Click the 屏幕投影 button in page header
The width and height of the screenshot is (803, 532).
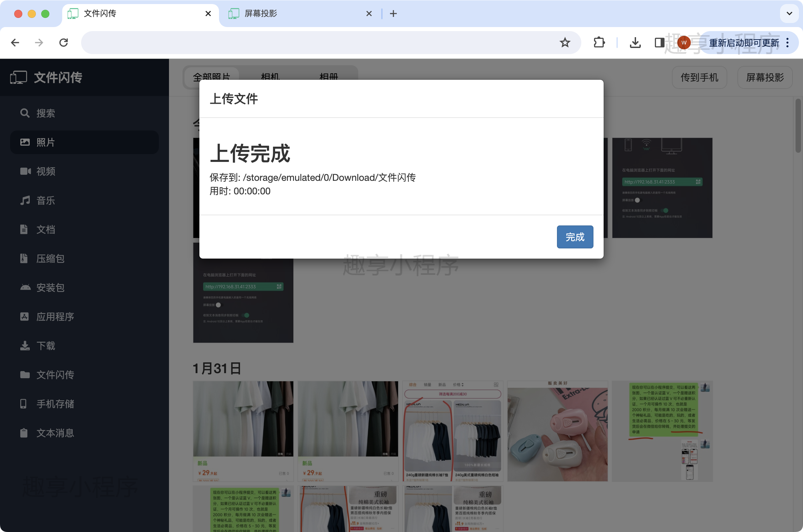click(x=765, y=77)
